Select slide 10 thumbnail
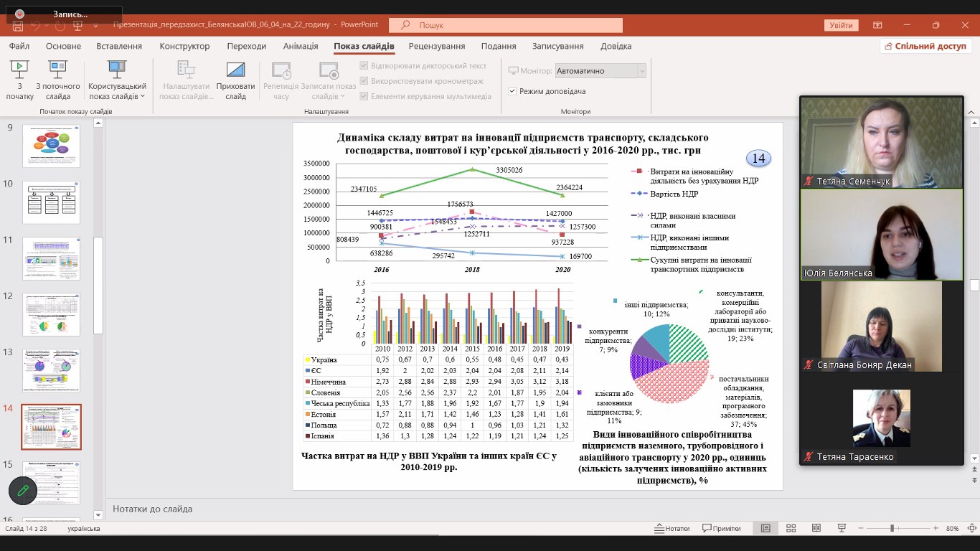980x551 pixels. pos(51,202)
